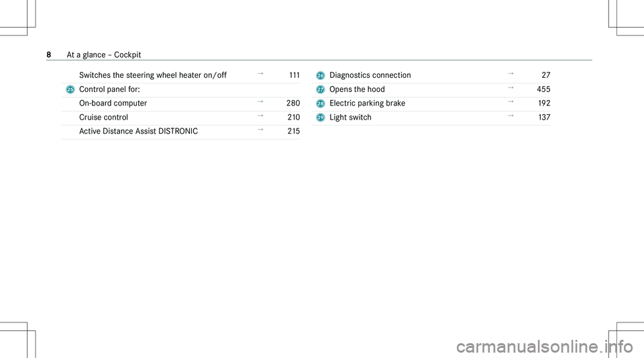644x358 pixels.
Task: Jump to page reference 280 for On-board computer
Action: point(292,103)
